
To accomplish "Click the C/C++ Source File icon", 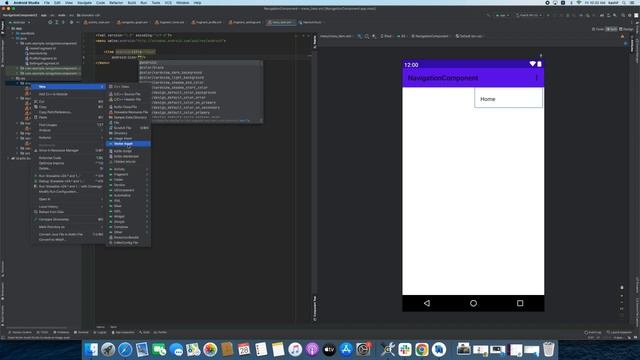I will tap(111, 94).
